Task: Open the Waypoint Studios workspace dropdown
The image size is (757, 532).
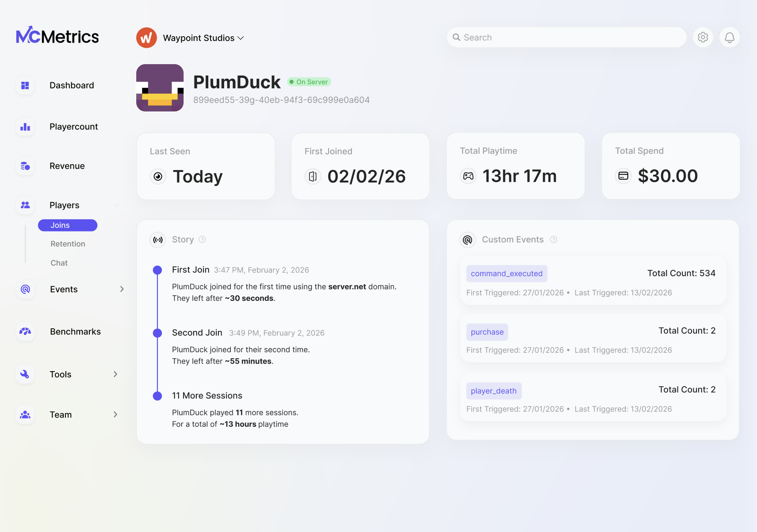Action: point(203,38)
